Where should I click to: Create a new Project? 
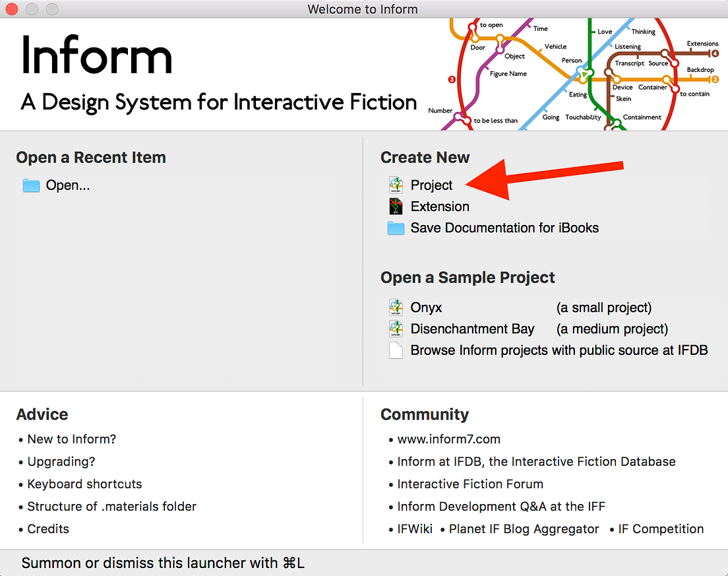431,185
